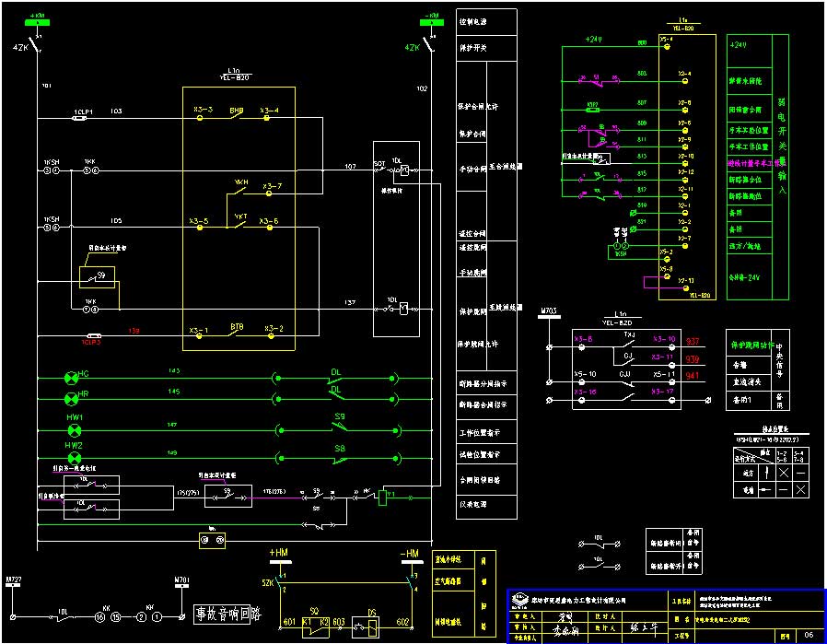827x644 pixels.
Task: Select the red 1CLP3 label
Action: tap(90, 342)
